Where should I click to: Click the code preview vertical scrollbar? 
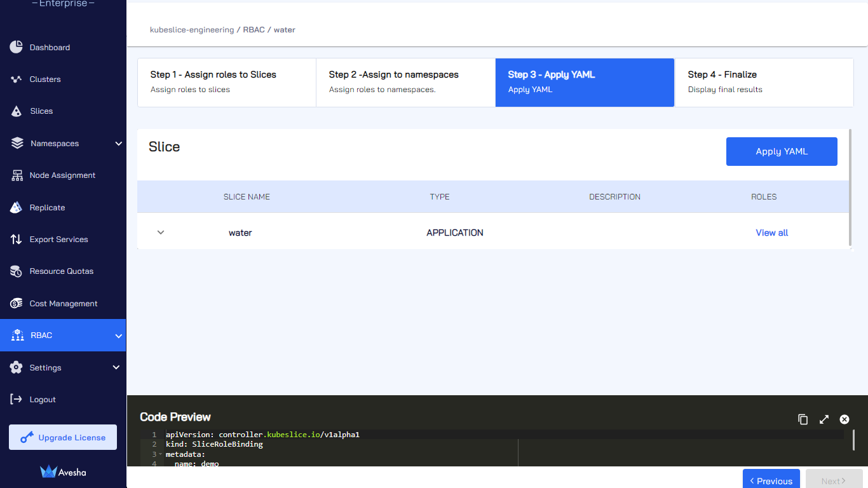(x=853, y=440)
